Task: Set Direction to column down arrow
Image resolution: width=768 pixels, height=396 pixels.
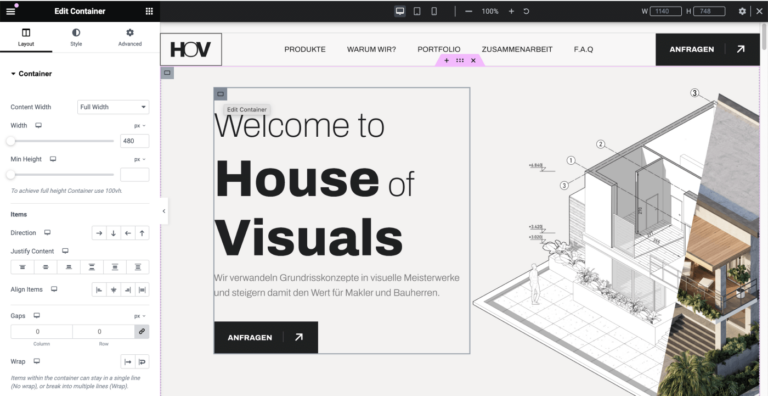Action: tap(114, 233)
